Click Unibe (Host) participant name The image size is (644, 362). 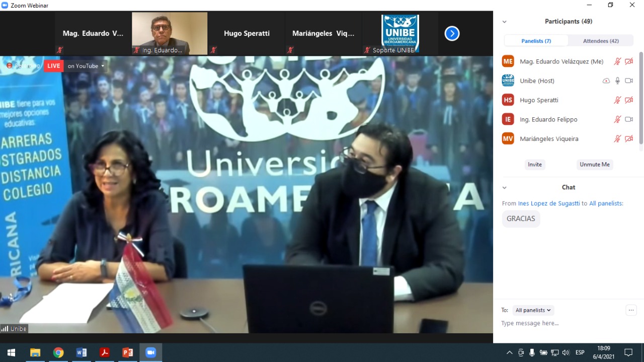(x=537, y=81)
